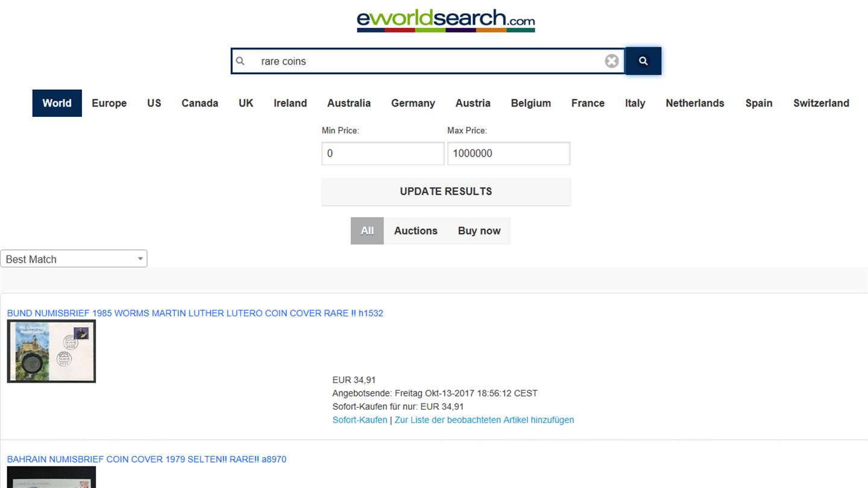
Task: Click the Max Price input field
Action: coord(508,154)
